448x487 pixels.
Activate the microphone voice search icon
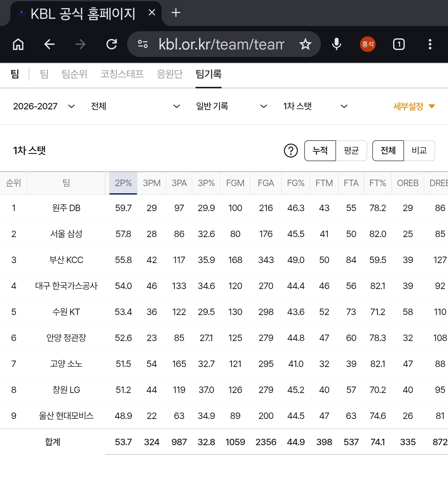(336, 45)
